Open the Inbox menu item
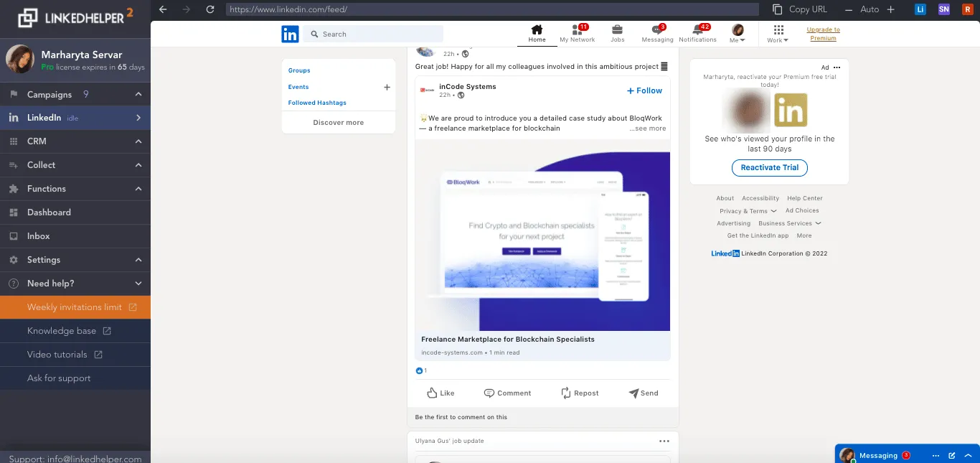This screenshot has width=980, height=463. pyautogui.click(x=75, y=236)
